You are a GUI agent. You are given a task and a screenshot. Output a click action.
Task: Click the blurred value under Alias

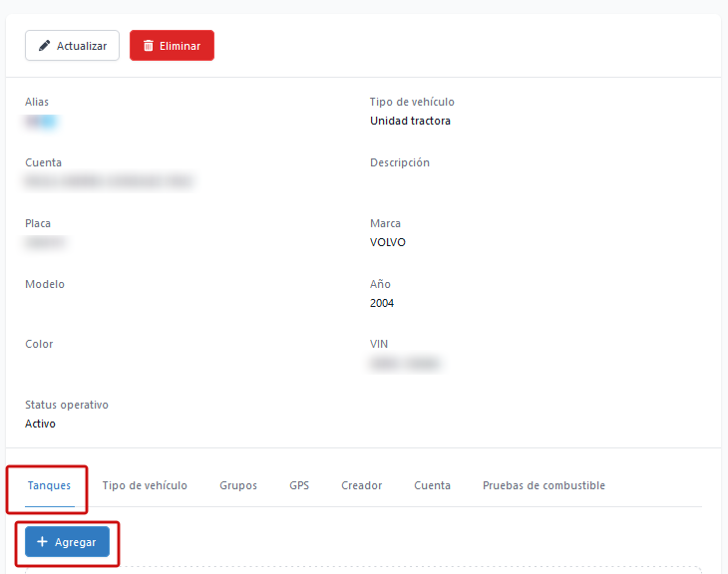(42, 122)
